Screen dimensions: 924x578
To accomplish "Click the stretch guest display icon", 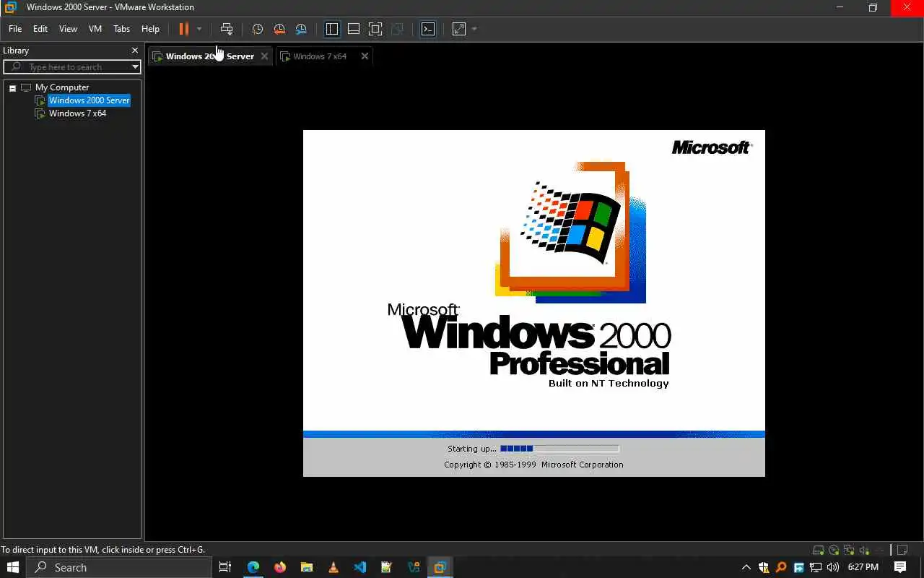I will (x=459, y=29).
